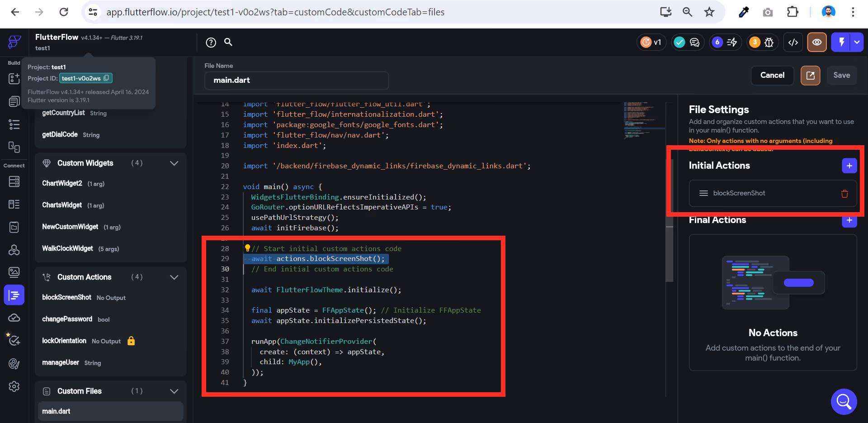This screenshot has width=868, height=423.
Task: Save the main.dart file
Action: tap(841, 76)
